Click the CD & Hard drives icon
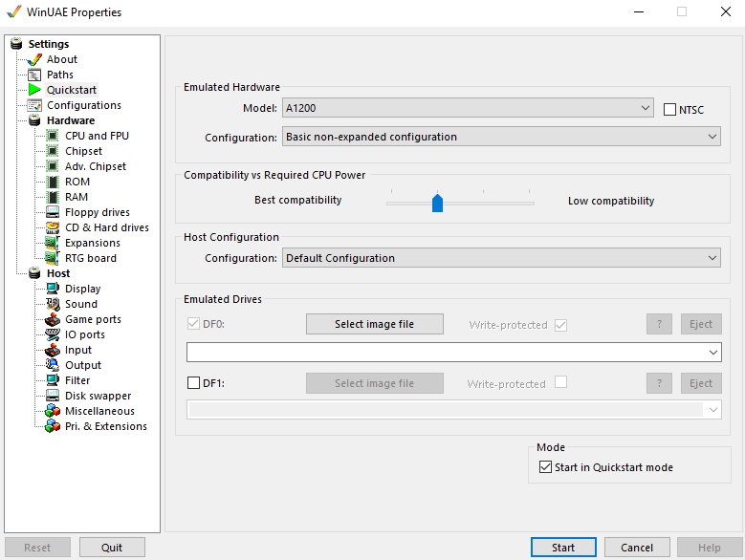 click(x=53, y=227)
